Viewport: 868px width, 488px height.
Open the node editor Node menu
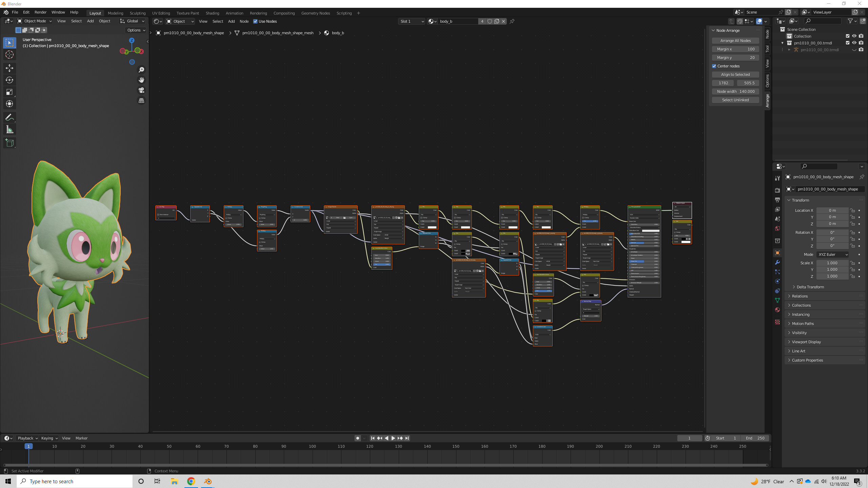(x=244, y=21)
